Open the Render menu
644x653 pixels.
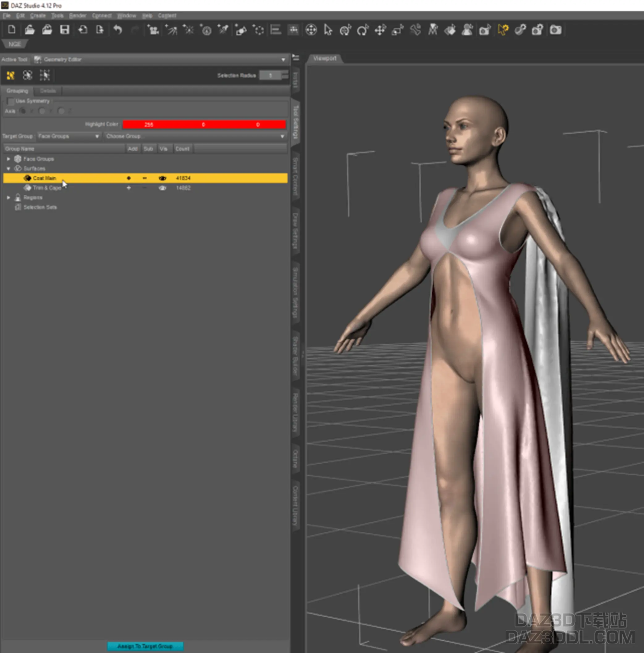click(78, 15)
